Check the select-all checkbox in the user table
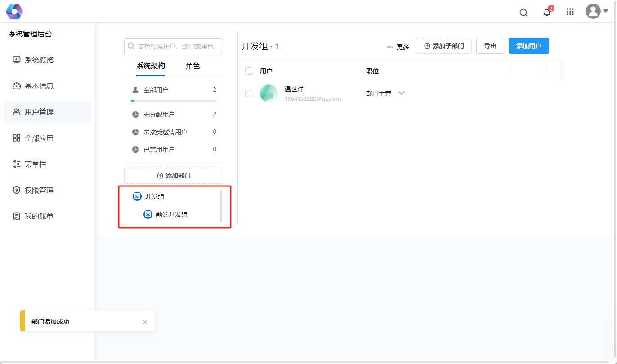Screen dimensions: 617x364 (248, 71)
